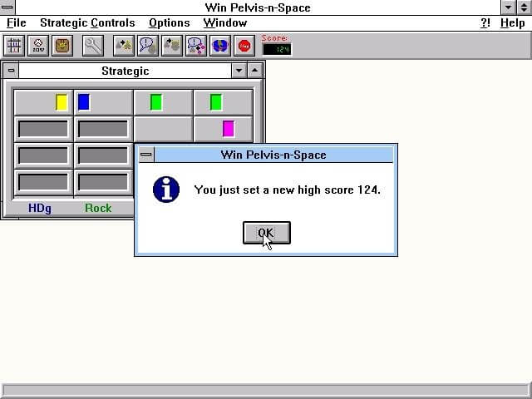Open the Strategic window's system menu box
The height and width of the screenshot is (399, 532).
[11, 71]
